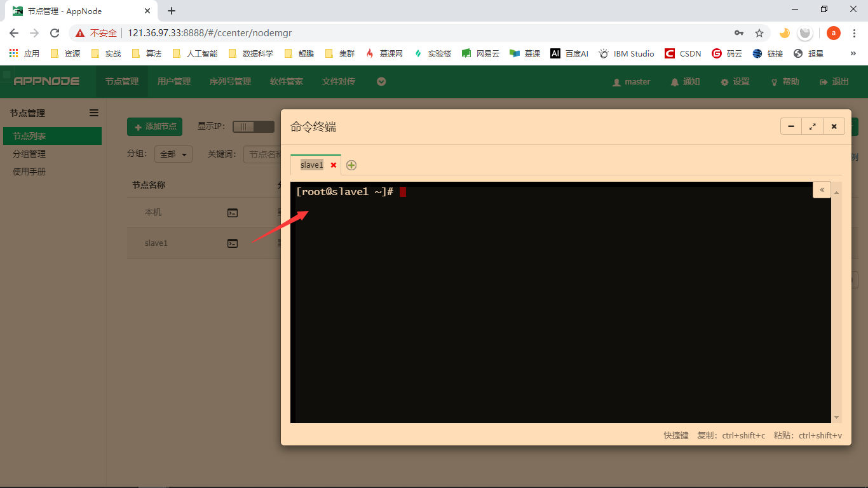Open a new browser tab
This screenshot has height=488, width=868.
pos(172,11)
